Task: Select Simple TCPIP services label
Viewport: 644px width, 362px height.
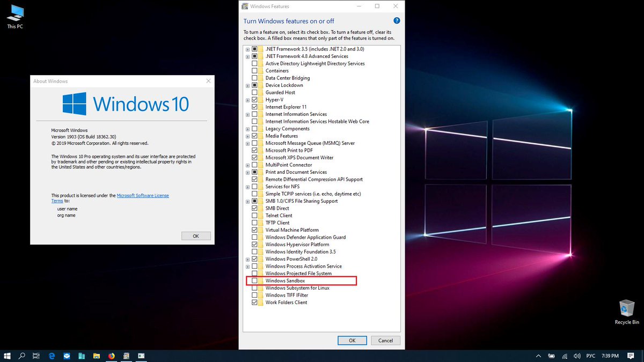Action: pos(313,194)
